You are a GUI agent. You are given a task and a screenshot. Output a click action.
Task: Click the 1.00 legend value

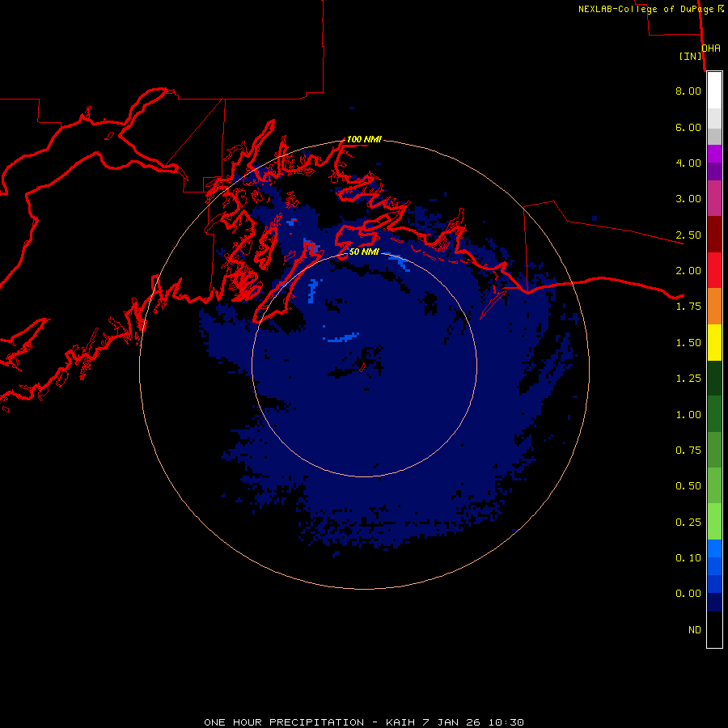point(688,415)
